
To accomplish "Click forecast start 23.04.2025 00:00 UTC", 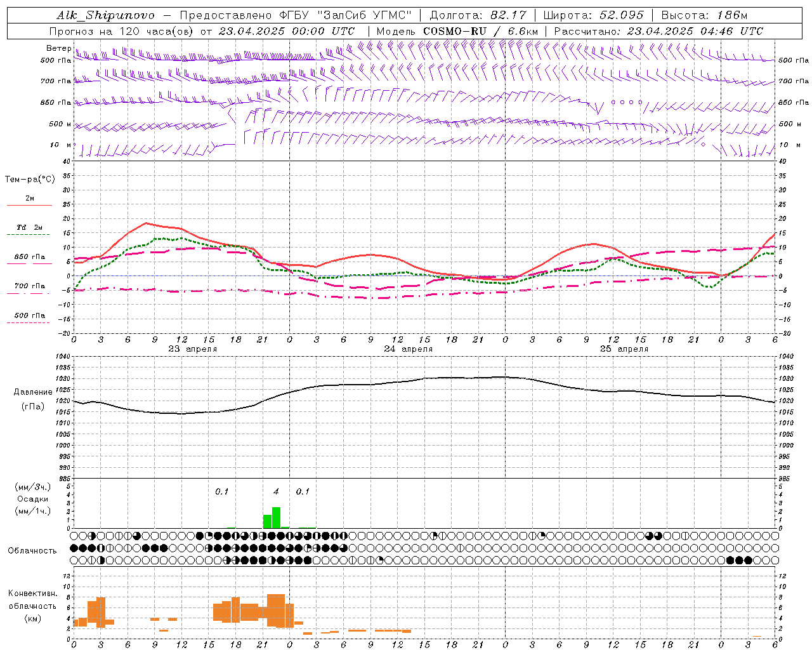I will 287,31.
